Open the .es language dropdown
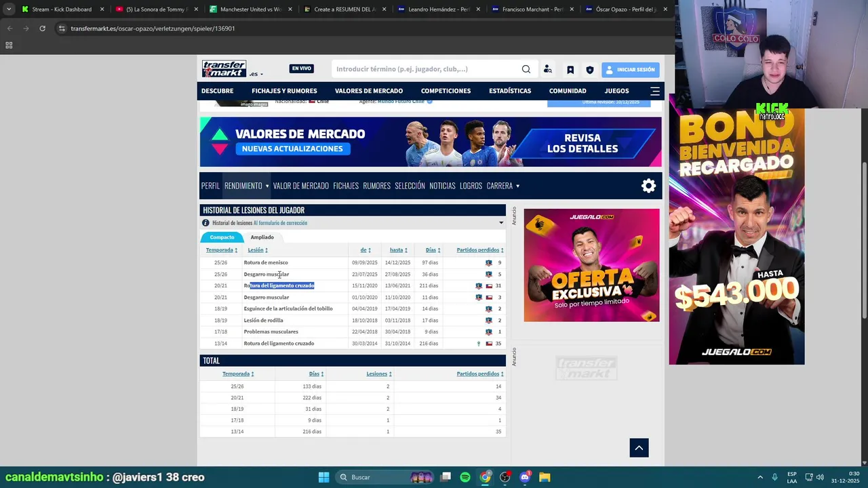This screenshot has height=488, width=868. tap(256, 74)
